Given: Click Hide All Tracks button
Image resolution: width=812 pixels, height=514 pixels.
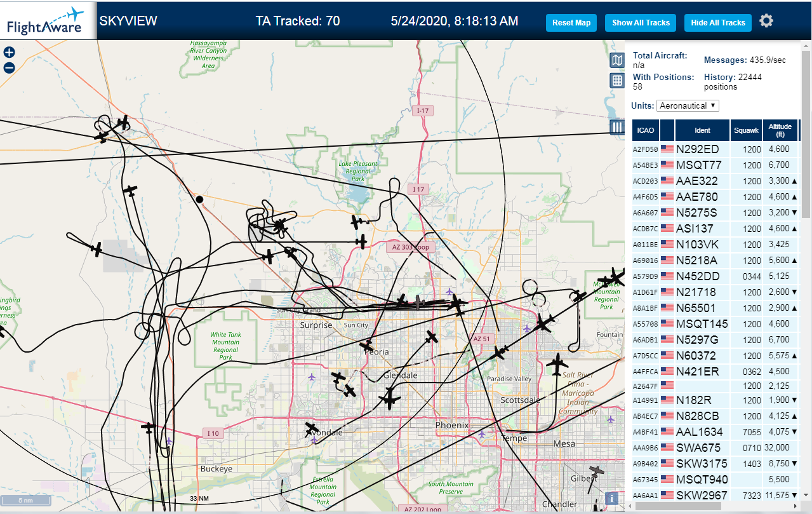Looking at the screenshot, I should 718,23.
